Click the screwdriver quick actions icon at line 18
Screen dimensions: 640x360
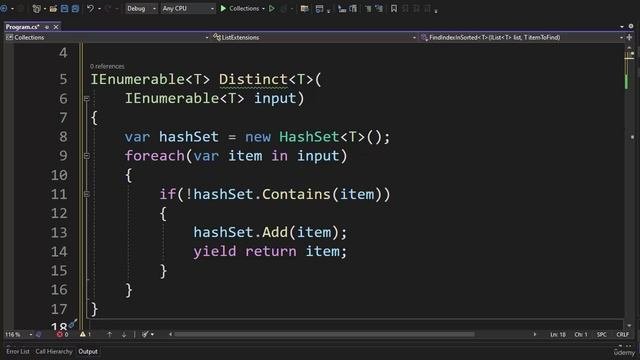pos(73,324)
